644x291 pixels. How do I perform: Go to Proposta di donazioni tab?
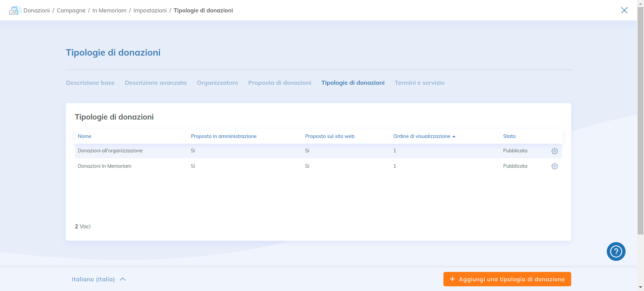click(x=279, y=83)
